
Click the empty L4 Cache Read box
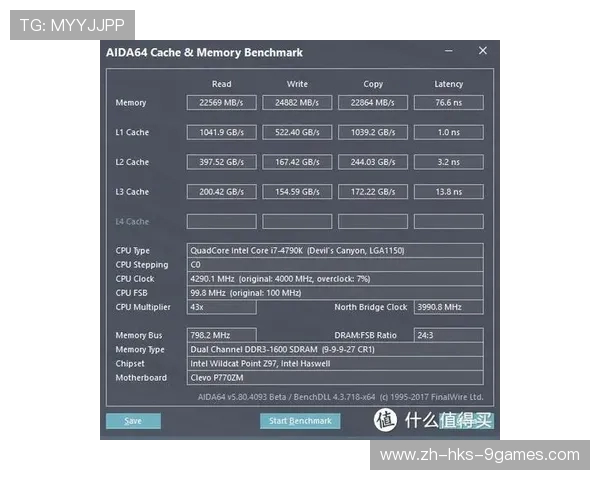(221, 221)
